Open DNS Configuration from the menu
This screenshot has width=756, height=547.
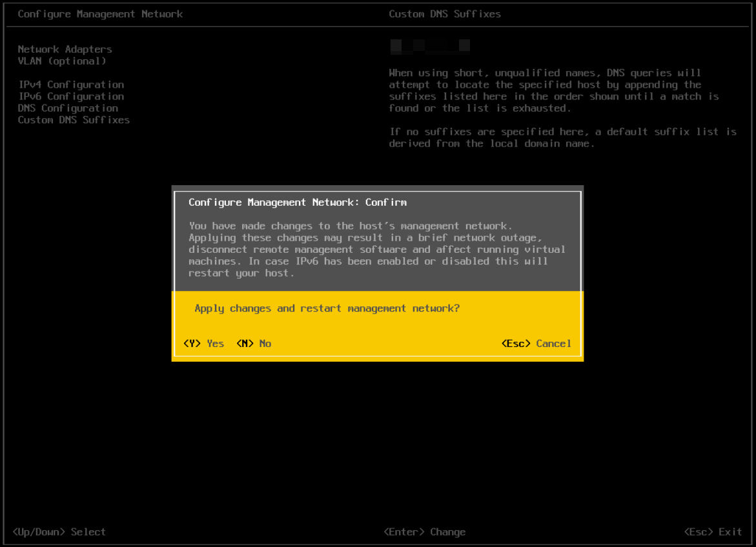pyautogui.click(x=67, y=108)
